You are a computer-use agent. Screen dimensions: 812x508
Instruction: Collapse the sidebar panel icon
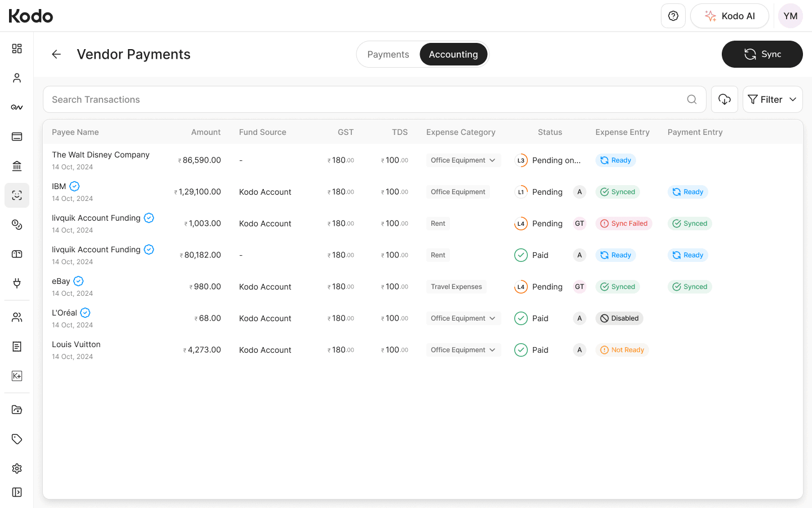(17, 492)
